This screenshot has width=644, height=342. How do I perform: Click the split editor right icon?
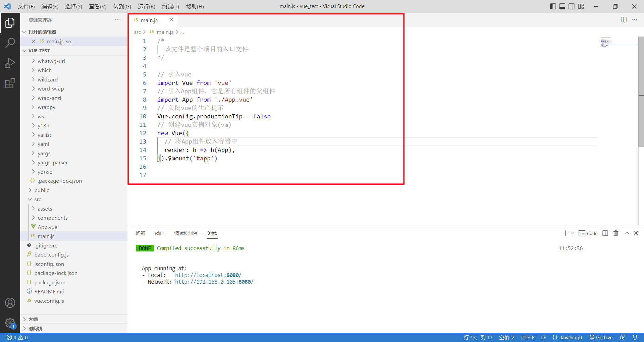624,20
